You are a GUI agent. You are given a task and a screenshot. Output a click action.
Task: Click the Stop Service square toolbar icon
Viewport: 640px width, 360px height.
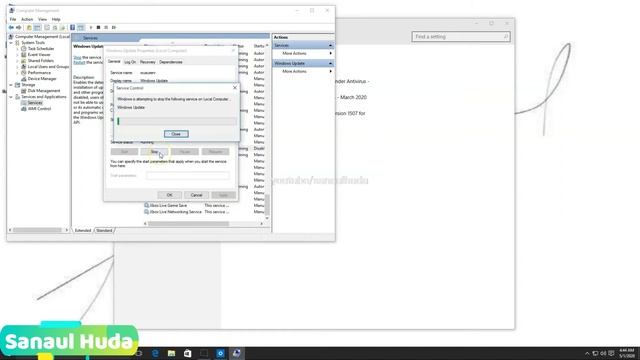coord(98,27)
